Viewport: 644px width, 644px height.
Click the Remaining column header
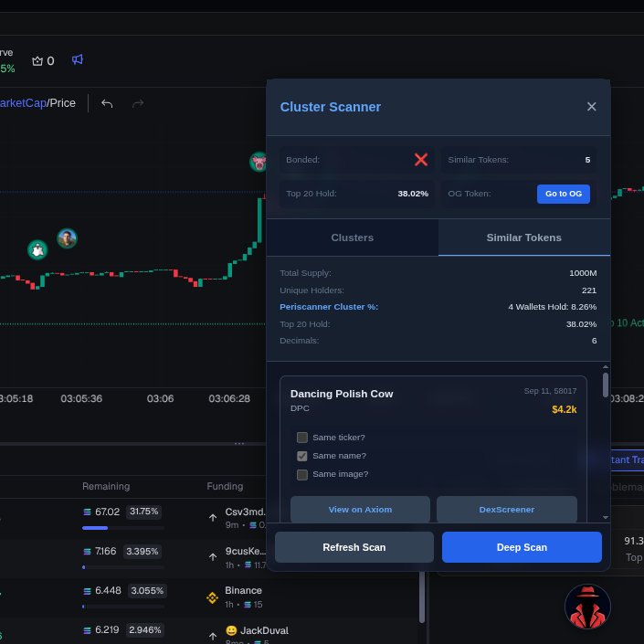point(106,486)
